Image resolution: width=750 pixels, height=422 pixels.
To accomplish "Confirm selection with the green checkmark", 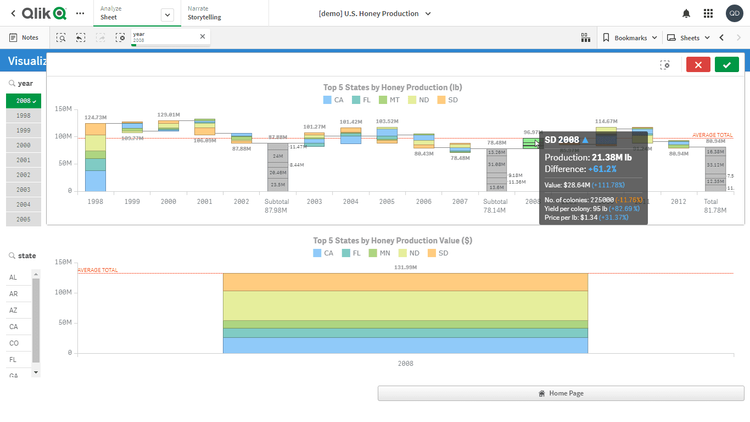I will [727, 65].
